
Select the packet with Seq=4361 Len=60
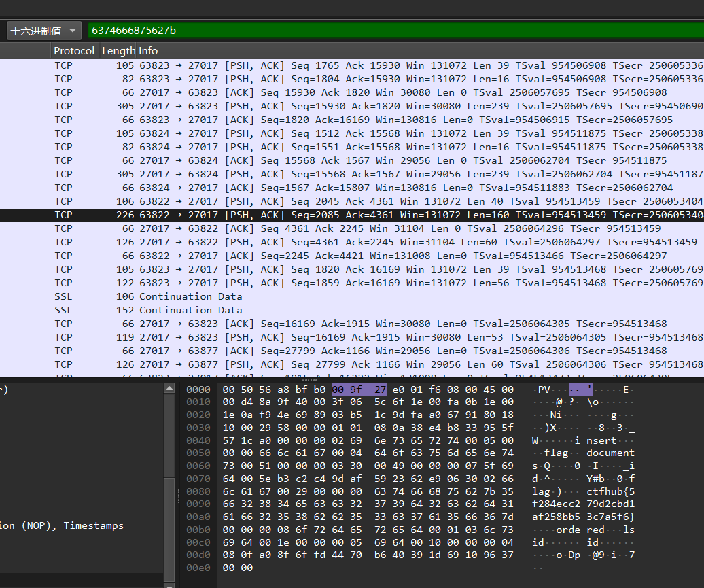[x=352, y=242]
